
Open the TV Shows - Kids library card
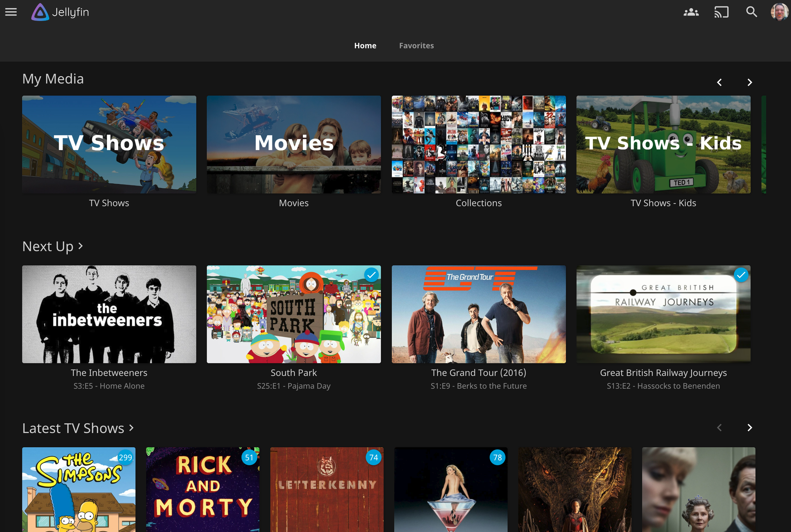click(663, 145)
